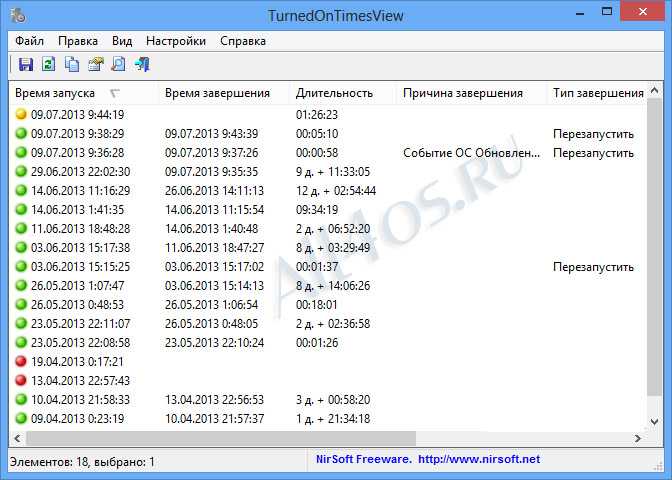Click duration 09:34:19
Image resolution: width=672 pixels, height=480 pixels.
point(317,210)
